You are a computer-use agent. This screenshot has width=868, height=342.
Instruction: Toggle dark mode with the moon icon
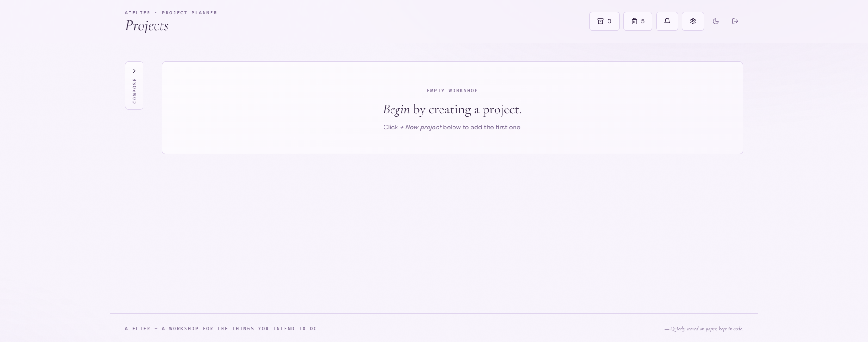click(x=716, y=21)
